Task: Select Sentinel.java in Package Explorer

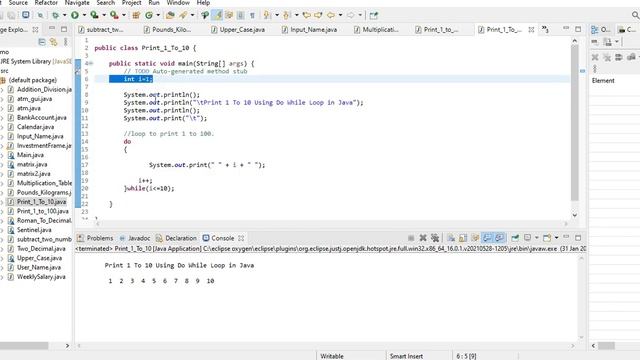Action: pos(34,230)
